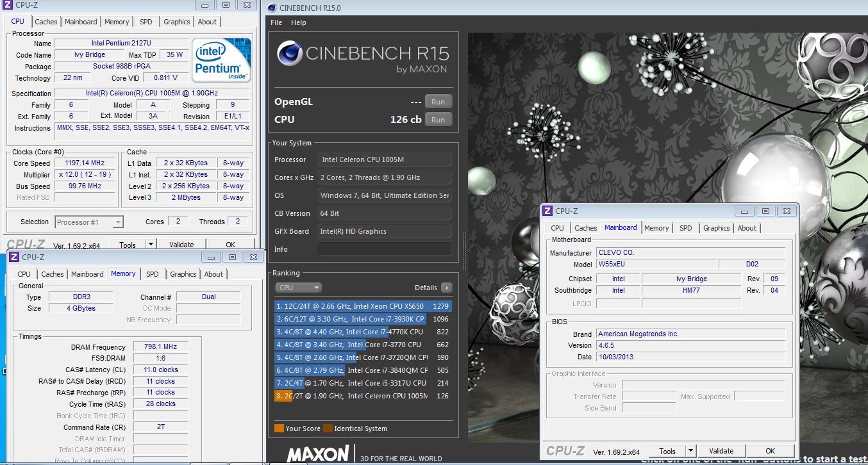Expand Tools dropdown arrow in CPU window

(x=151, y=244)
